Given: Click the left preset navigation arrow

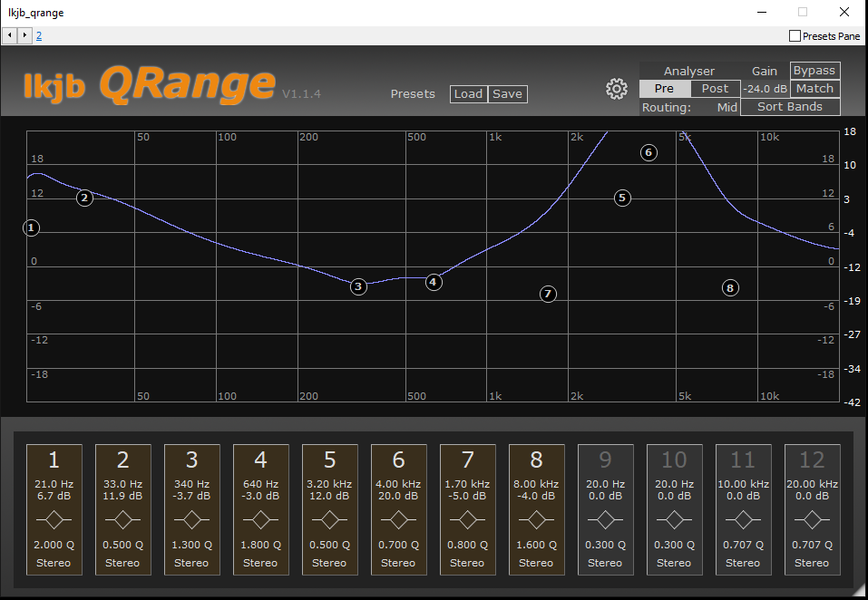Looking at the screenshot, I should click(9, 34).
